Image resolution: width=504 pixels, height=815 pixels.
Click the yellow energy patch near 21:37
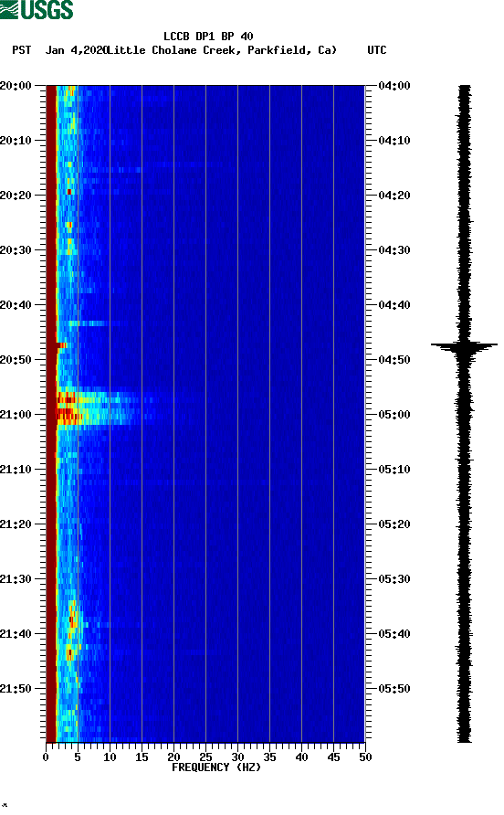point(73,619)
